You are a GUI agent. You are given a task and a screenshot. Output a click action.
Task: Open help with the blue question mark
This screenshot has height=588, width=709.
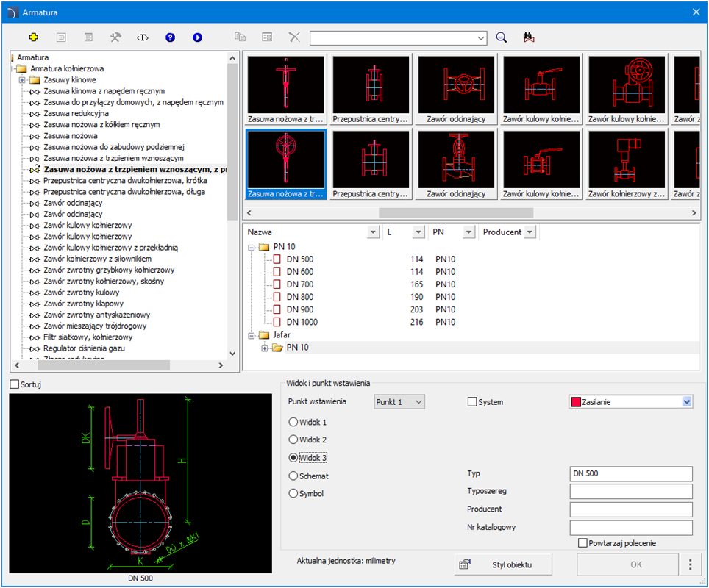(x=170, y=37)
